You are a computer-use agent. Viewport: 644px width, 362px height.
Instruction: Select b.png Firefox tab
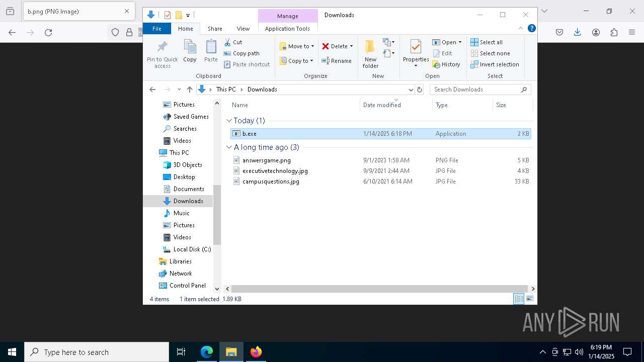coord(78,11)
